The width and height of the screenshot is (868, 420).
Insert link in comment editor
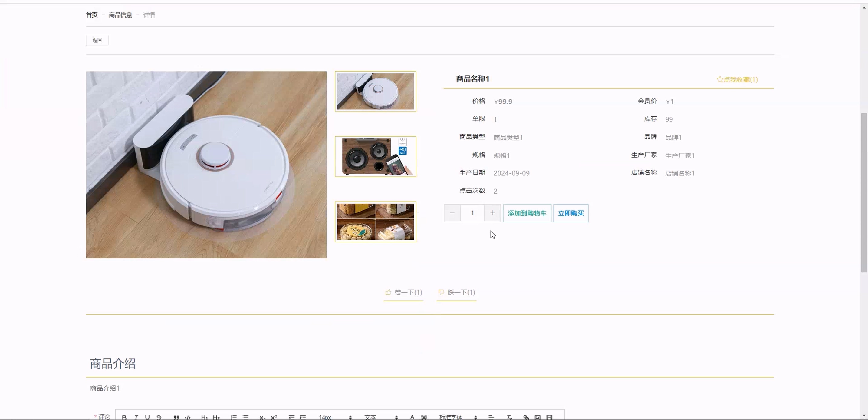pyautogui.click(x=526, y=417)
